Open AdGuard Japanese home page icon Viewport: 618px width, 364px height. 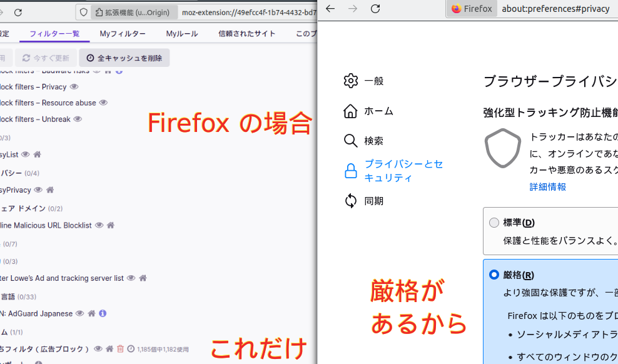pos(91,313)
